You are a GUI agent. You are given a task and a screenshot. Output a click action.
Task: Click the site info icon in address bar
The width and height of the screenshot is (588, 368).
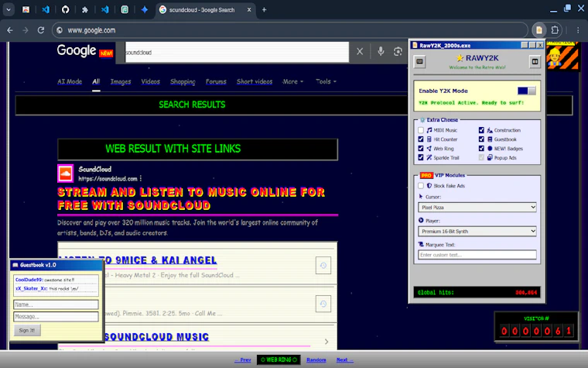click(60, 30)
